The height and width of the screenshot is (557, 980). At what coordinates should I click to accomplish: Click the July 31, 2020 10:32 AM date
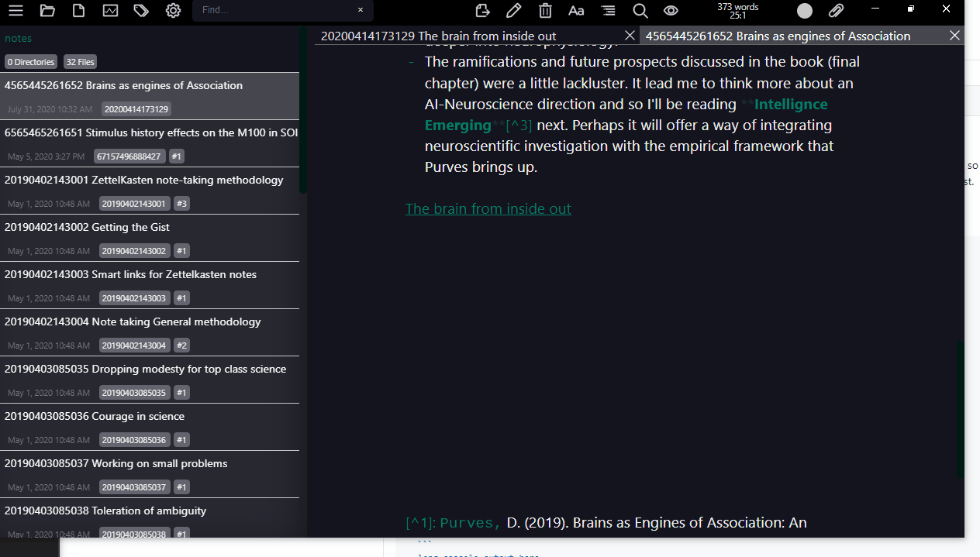[x=50, y=109]
